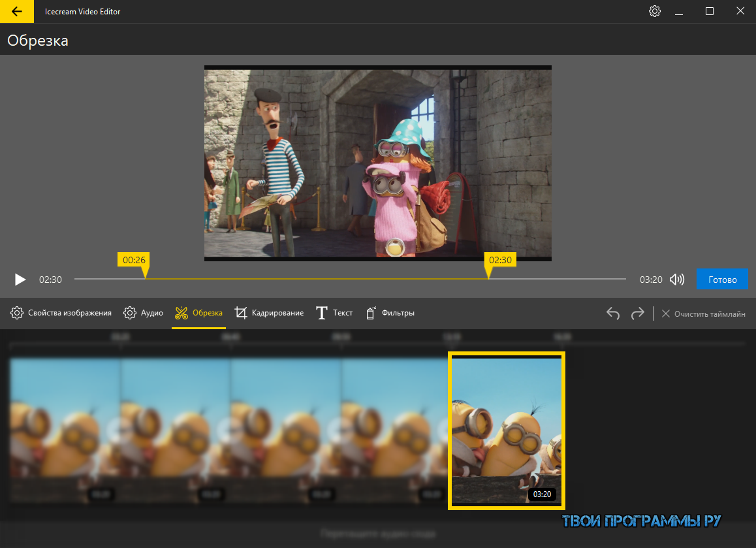Open the Фильтры tab
Image resolution: width=756 pixels, height=548 pixels.
[x=390, y=313]
